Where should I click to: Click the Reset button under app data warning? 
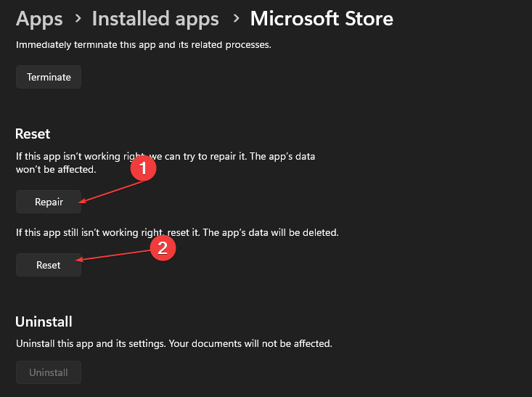49,265
